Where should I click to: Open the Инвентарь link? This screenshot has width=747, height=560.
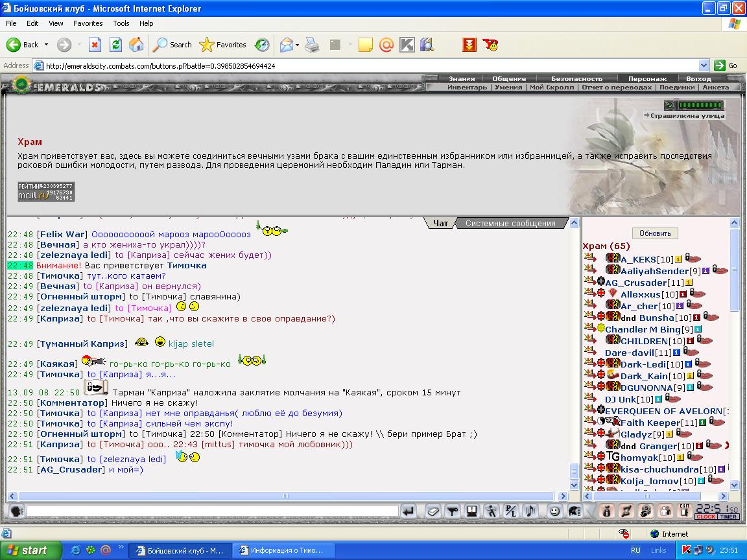click(467, 87)
